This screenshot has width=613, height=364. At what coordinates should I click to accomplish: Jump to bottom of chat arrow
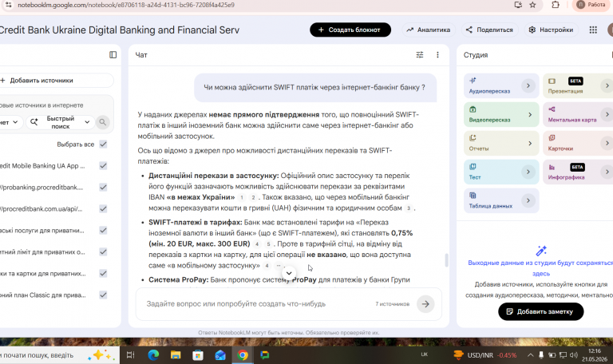[289, 273]
